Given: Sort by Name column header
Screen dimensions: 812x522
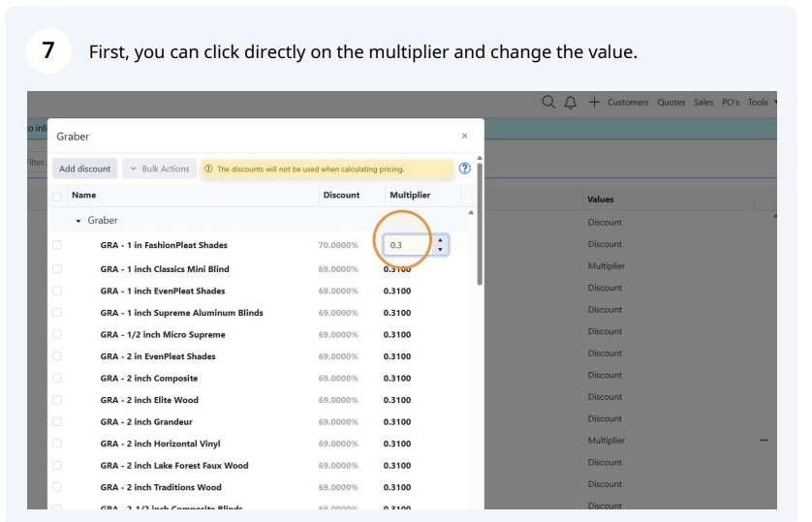Looking at the screenshot, I should [84, 195].
